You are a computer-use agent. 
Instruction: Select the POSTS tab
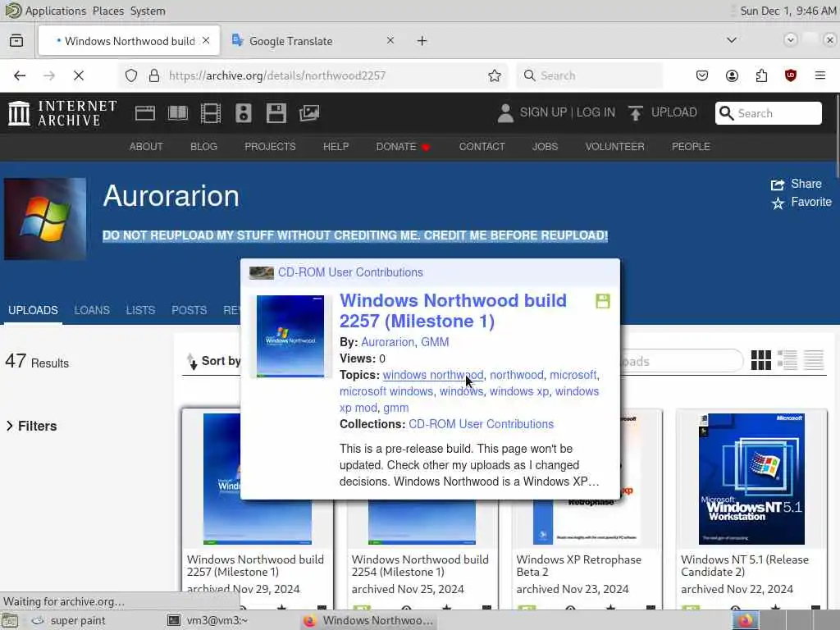[189, 310]
